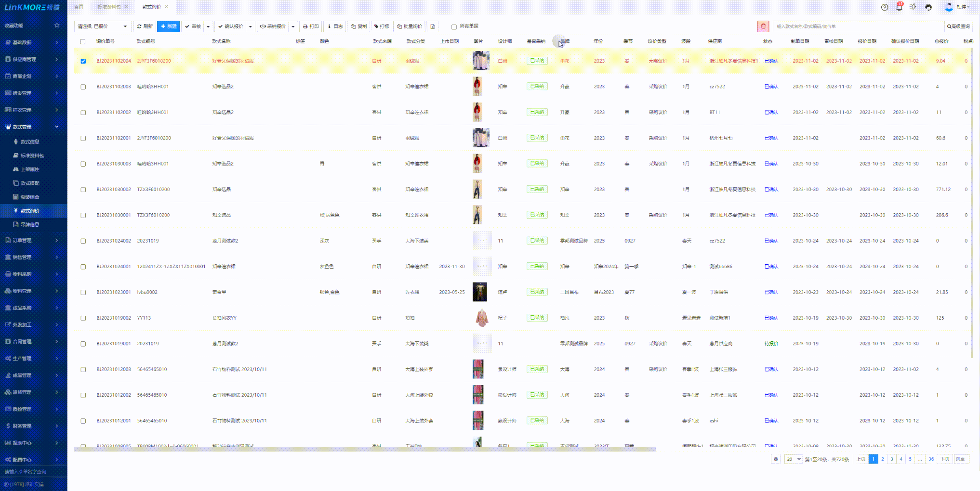Image resolution: width=980 pixels, height=491 pixels.
Task: Switch to the 标准资料包 tab
Action: pyautogui.click(x=109, y=7)
